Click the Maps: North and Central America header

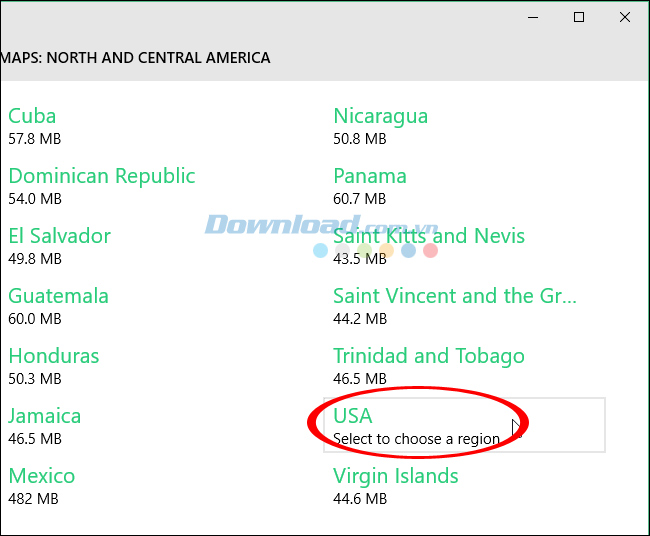click(x=136, y=58)
